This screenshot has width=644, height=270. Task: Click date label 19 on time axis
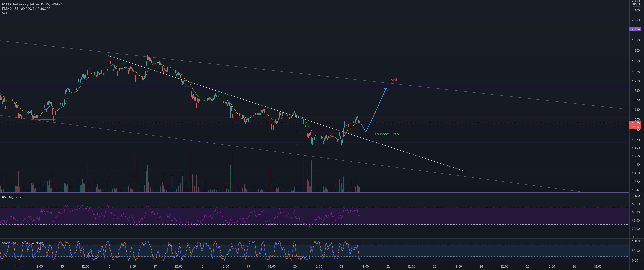[248, 266]
